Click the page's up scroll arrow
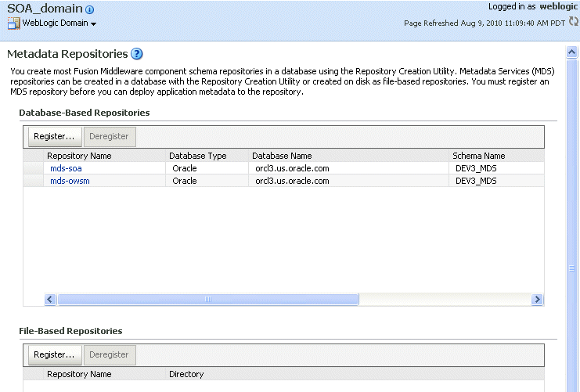 pyautogui.click(x=572, y=52)
